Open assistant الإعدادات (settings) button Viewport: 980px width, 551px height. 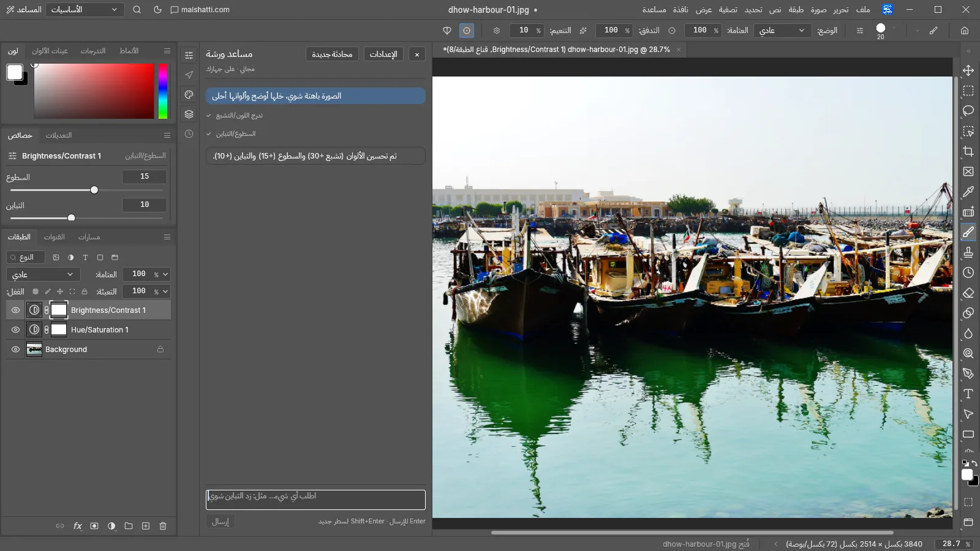383,54
